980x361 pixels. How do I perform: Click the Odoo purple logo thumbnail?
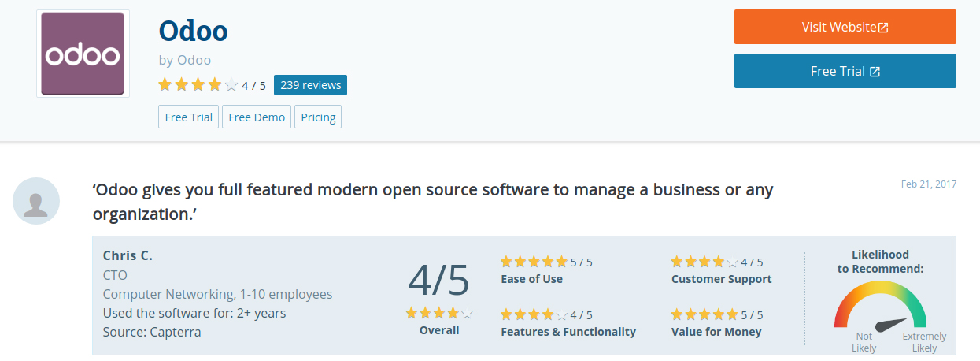click(83, 54)
